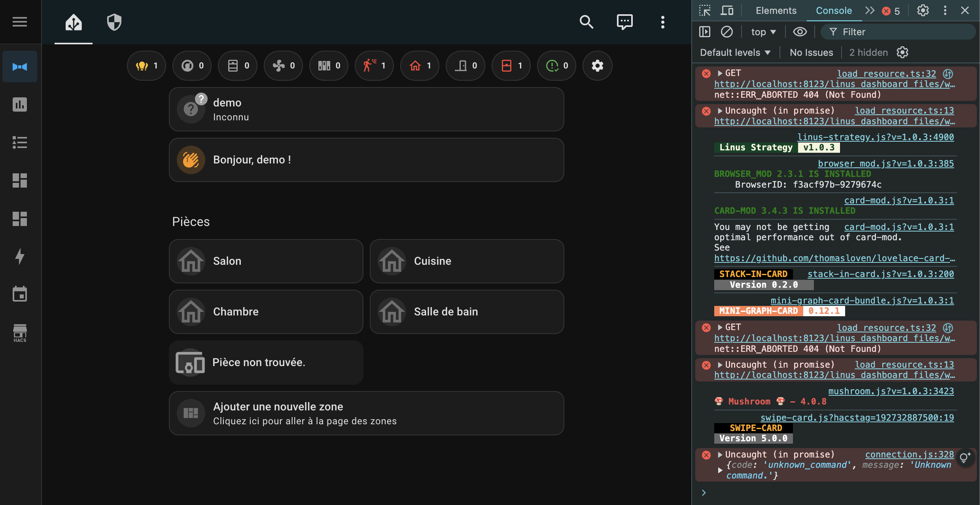Screen dimensions: 980x505
Task: Open the Salon room card
Action: [x=266, y=261]
